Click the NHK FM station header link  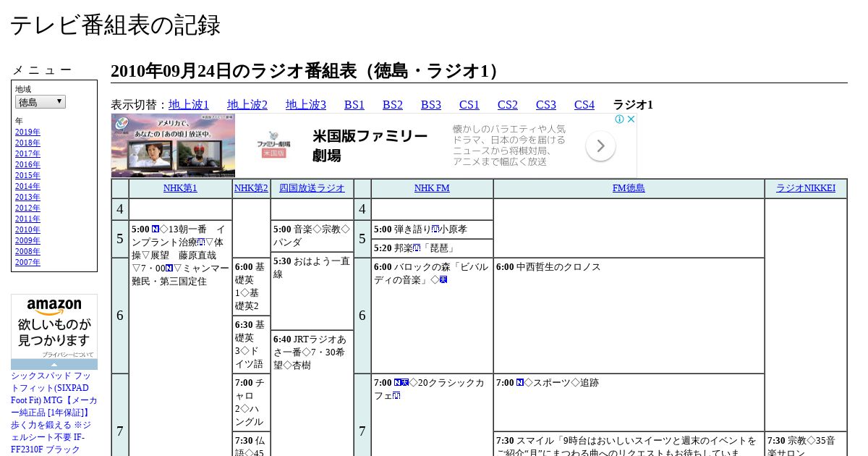tap(432, 188)
